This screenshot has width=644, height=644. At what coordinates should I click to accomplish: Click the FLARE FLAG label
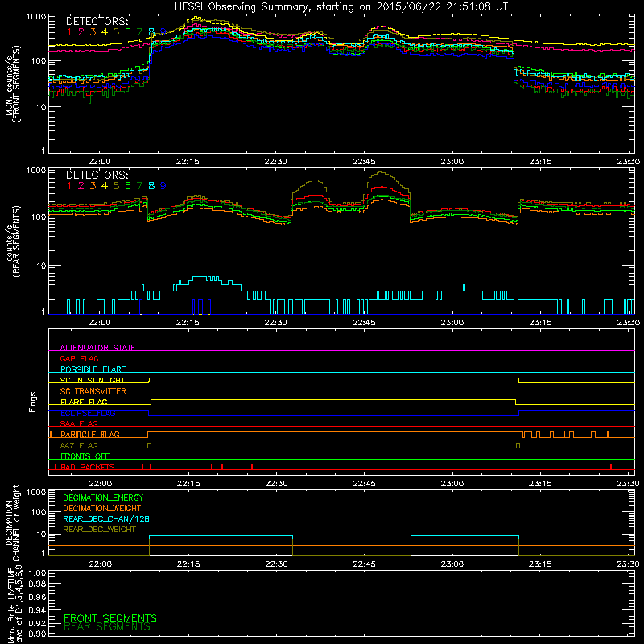[84, 402]
